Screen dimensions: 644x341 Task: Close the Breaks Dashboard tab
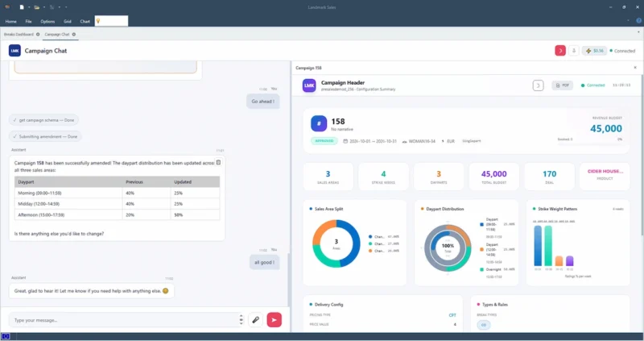coord(38,34)
